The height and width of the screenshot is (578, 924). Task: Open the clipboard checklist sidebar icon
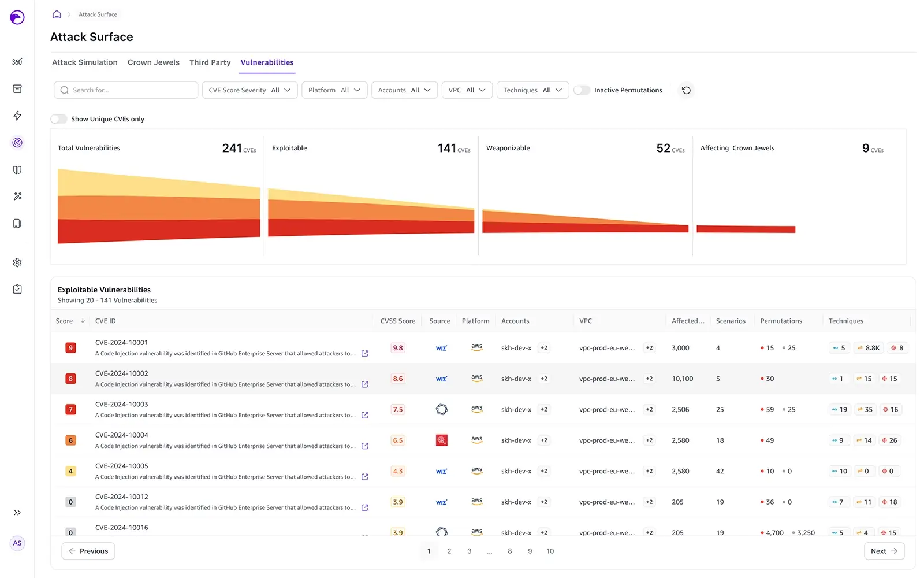(x=17, y=289)
